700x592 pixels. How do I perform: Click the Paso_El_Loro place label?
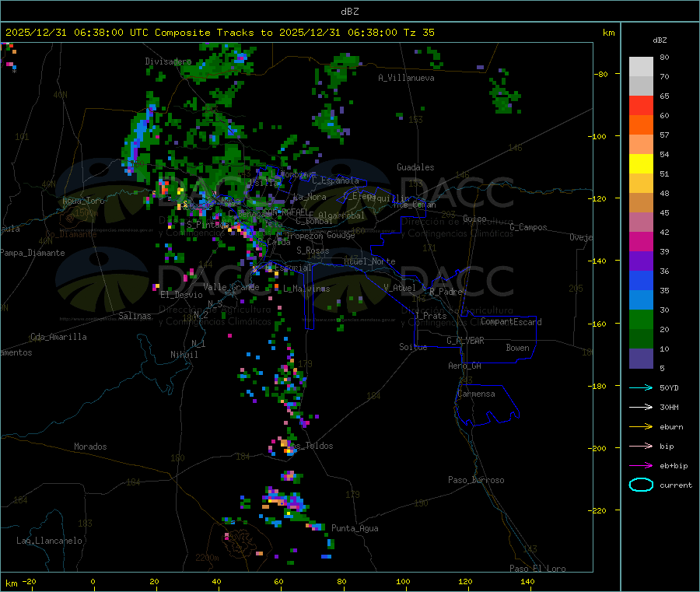tap(538, 569)
